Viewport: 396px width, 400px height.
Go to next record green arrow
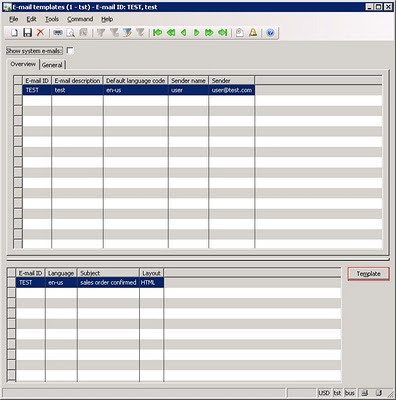(x=197, y=33)
